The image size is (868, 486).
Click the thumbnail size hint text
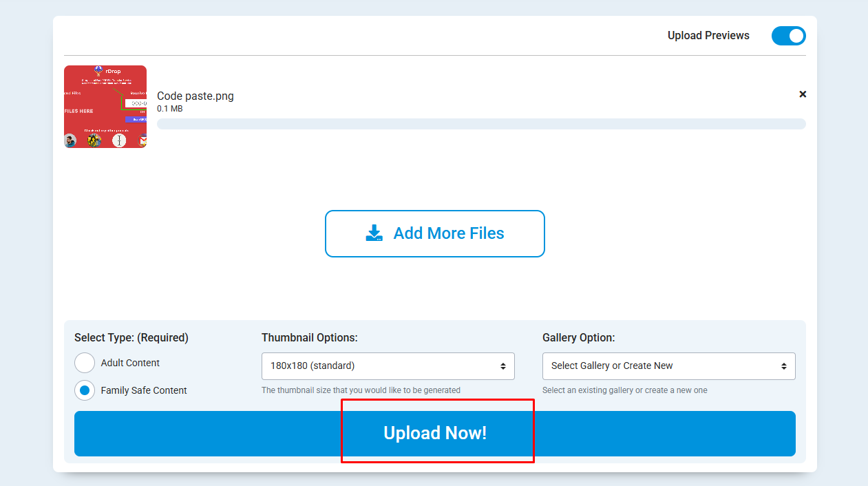[361, 390]
